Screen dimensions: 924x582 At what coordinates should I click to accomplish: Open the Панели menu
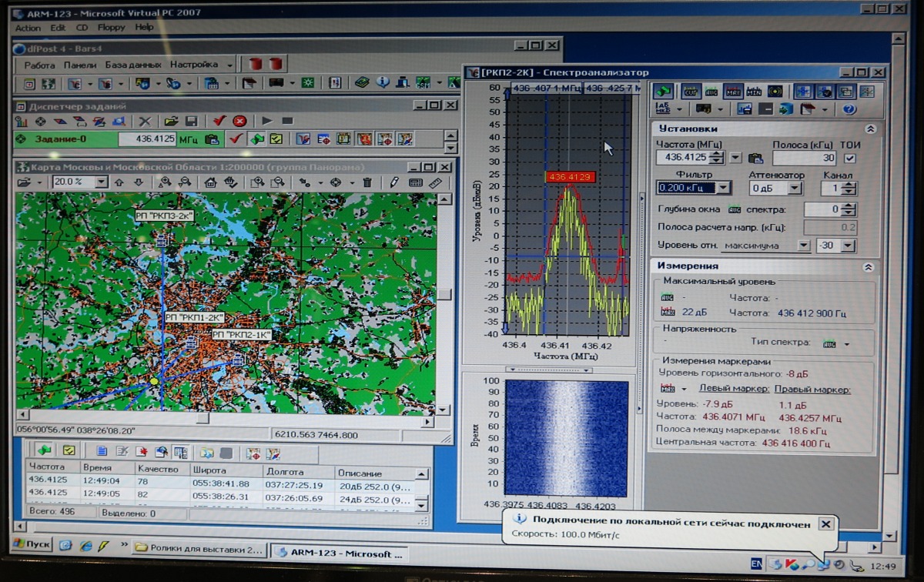[80, 65]
